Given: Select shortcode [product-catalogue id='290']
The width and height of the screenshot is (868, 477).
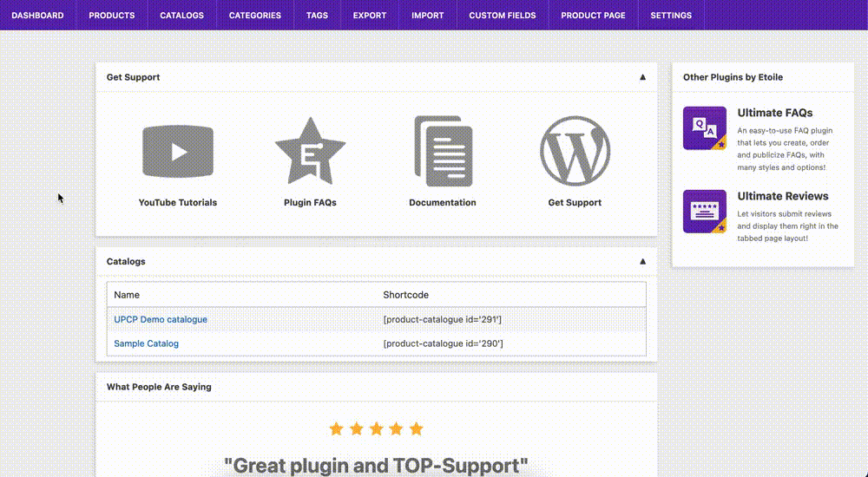Looking at the screenshot, I should point(443,343).
